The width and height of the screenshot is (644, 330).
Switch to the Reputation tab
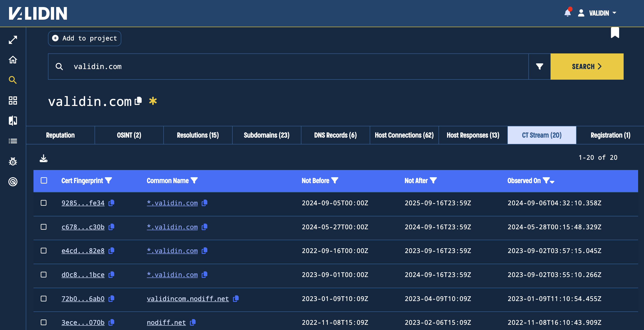pos(60,135)
